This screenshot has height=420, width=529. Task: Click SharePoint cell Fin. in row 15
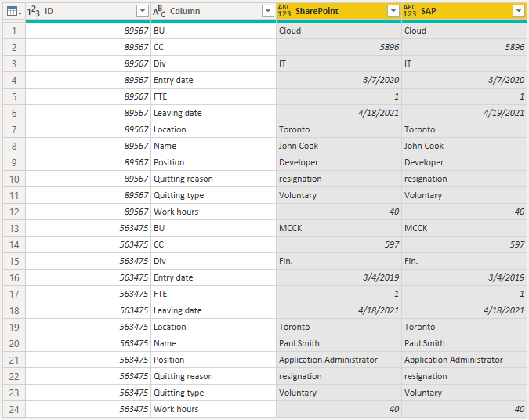coord(339,261)
